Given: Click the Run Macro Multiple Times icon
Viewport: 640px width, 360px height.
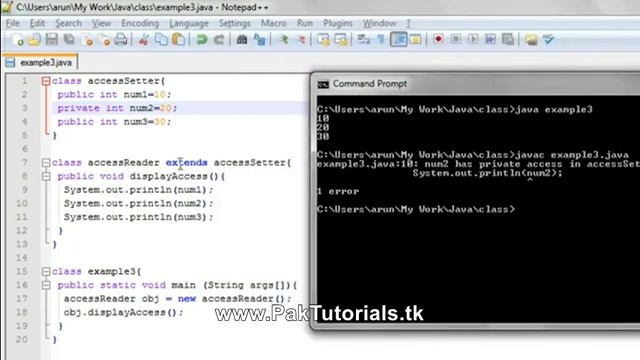Looking at the screenshot, I should pos(490,39).
